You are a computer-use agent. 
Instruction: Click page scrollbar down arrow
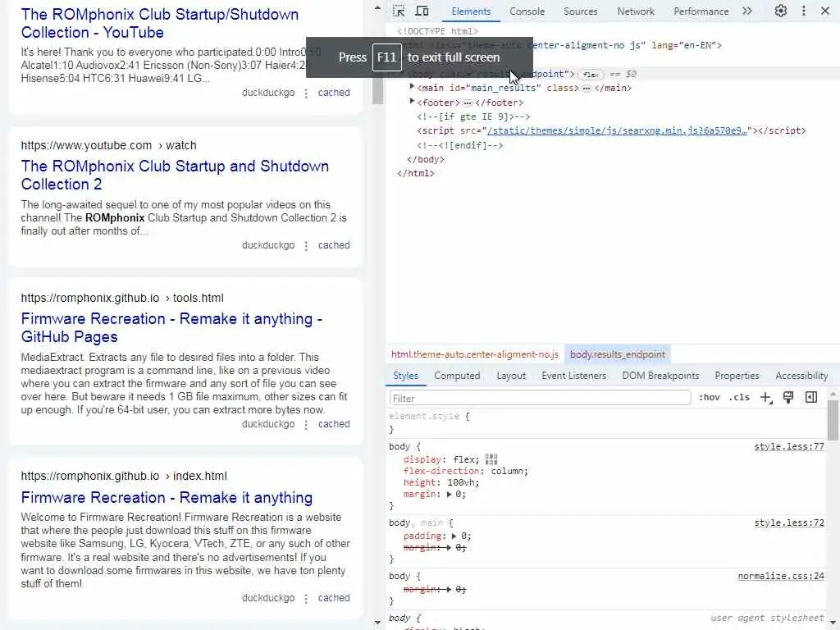coord(377,623)
